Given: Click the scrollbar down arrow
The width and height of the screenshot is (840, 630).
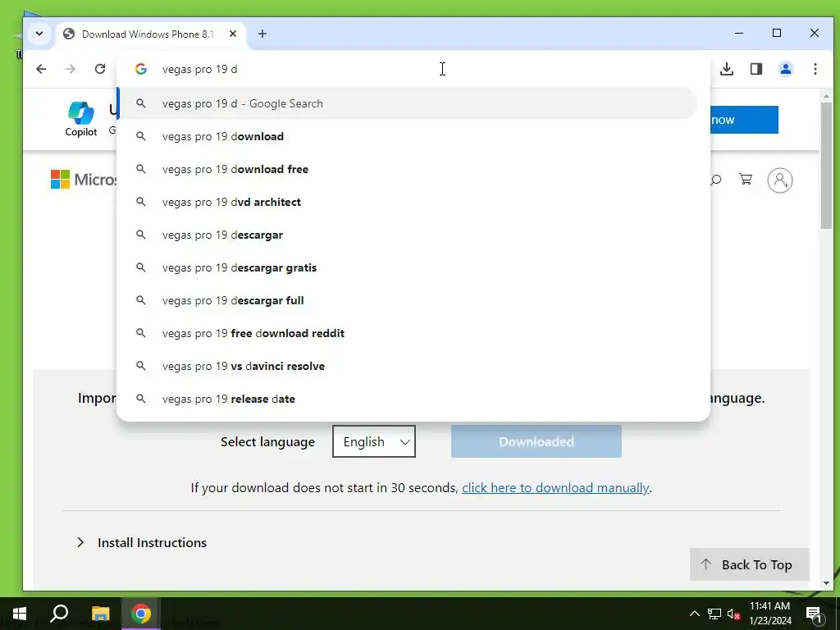Looking at the screenshot, I should [826, 583].
